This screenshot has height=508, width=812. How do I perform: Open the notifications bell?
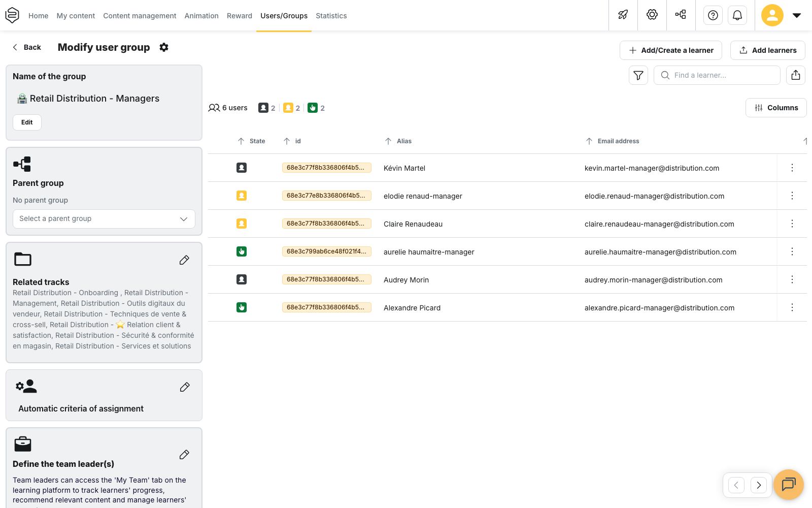click(737, 15)
